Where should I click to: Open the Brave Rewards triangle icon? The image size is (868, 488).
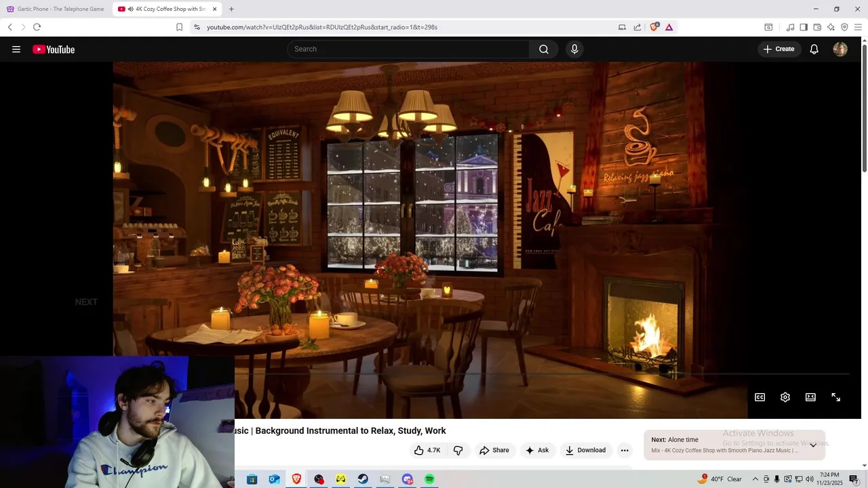coord(669,27)
